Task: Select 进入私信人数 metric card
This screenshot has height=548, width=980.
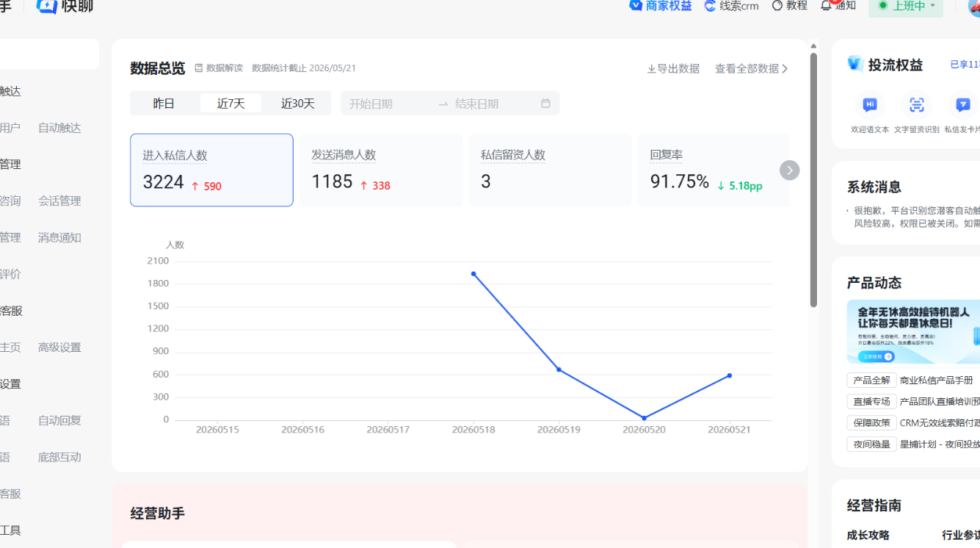Action: 211,170
